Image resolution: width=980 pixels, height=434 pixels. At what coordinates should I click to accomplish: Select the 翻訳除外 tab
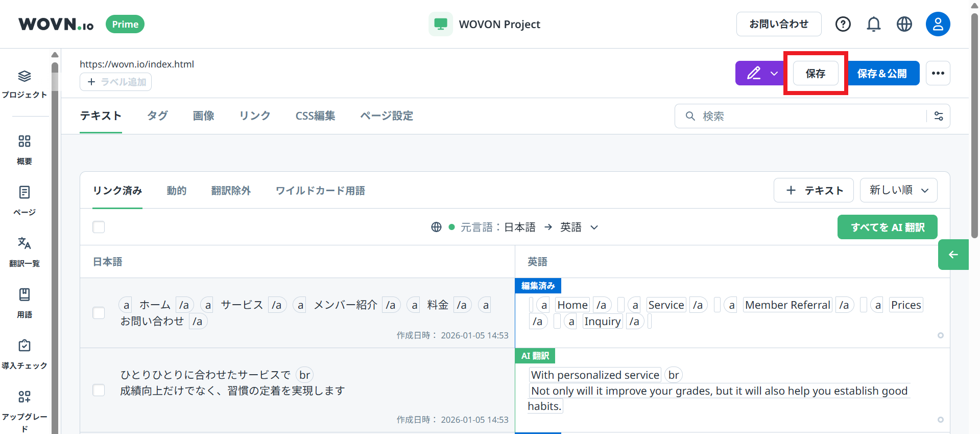pos(231,191)
